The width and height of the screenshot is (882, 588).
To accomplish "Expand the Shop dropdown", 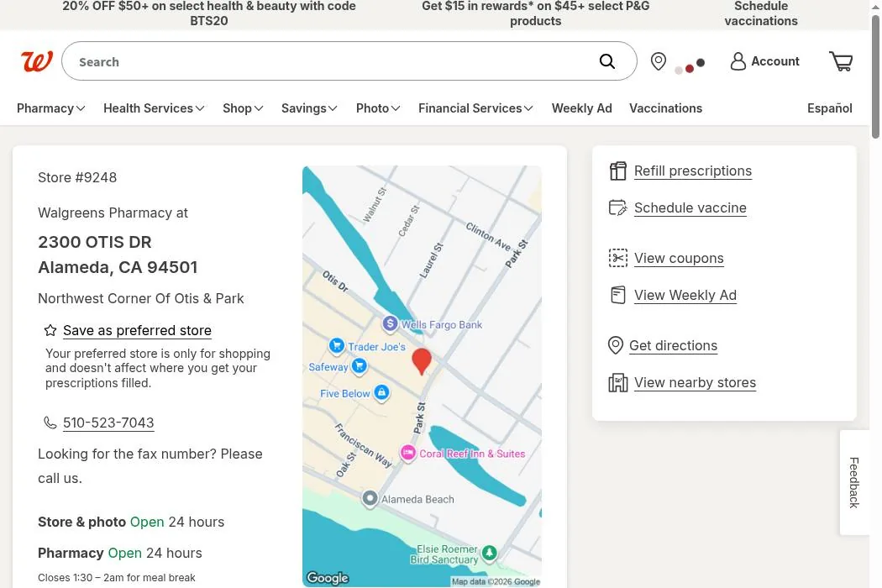I will [243, 108].
